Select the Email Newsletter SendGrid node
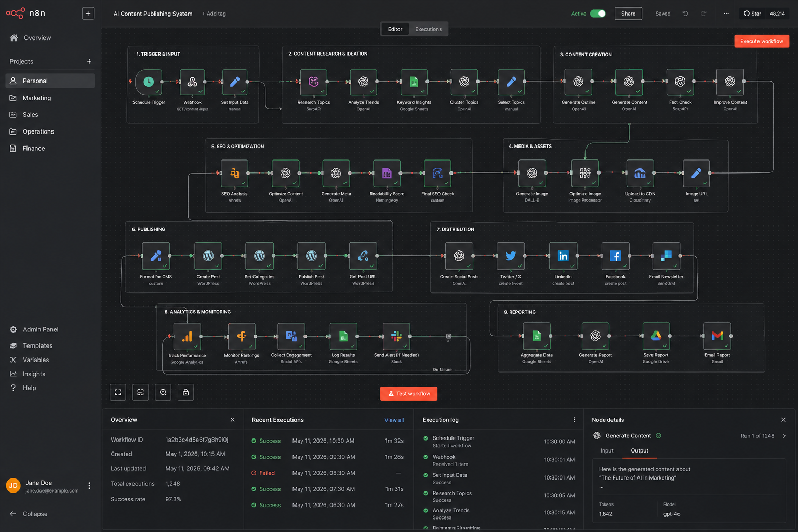798x532 pixels. (666, 256)
